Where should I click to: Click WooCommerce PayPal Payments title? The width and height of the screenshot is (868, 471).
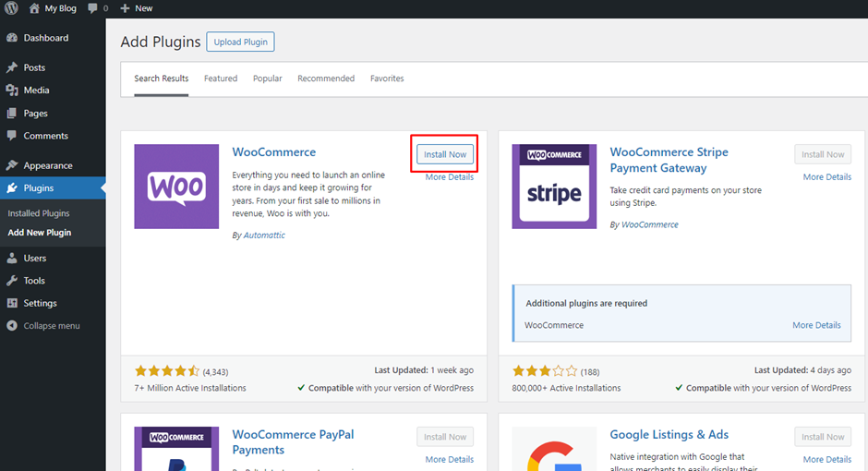tap(293, 442)
